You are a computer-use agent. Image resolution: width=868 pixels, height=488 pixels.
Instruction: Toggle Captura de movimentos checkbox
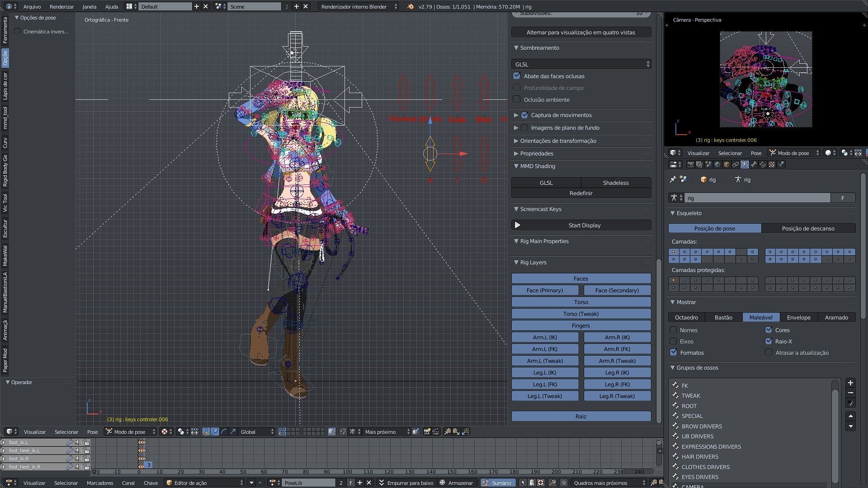click(x=524, y=115)
